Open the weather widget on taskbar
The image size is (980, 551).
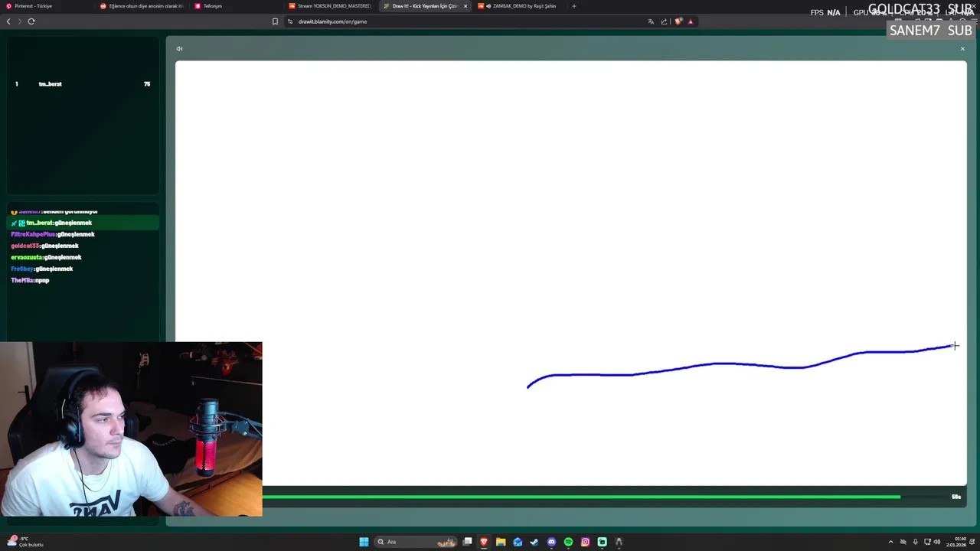(24, 542)
